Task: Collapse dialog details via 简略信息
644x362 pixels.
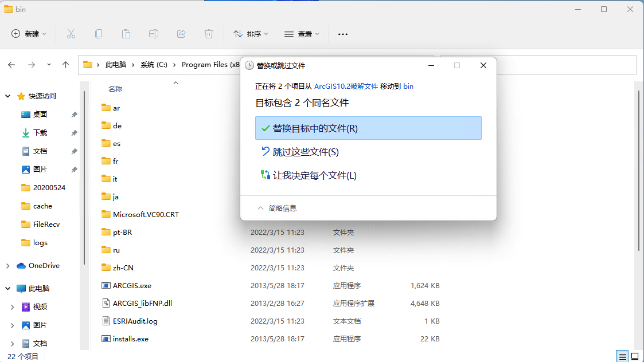Action: pos(277,208)
